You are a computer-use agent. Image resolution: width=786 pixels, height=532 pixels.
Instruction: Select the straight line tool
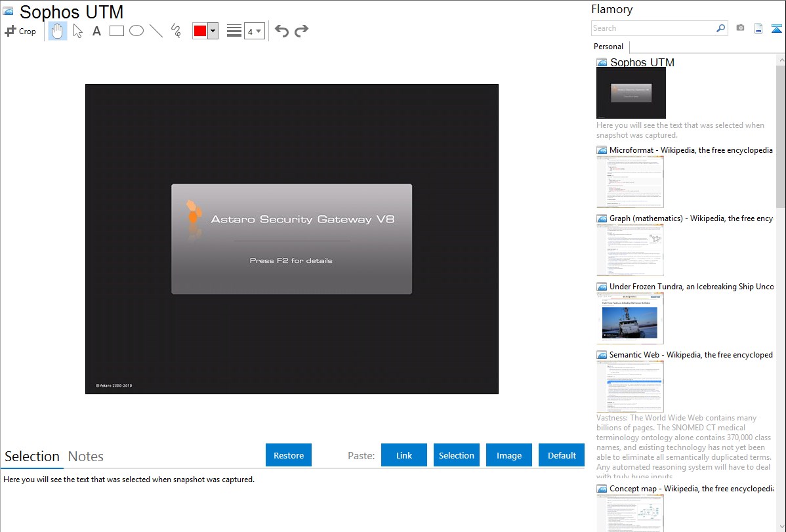coord(155,31)
